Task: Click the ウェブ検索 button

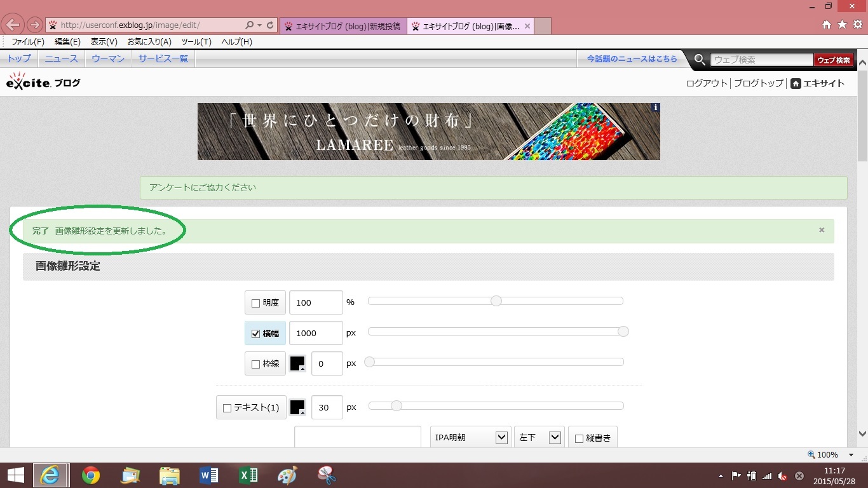Action: [834, 60]
